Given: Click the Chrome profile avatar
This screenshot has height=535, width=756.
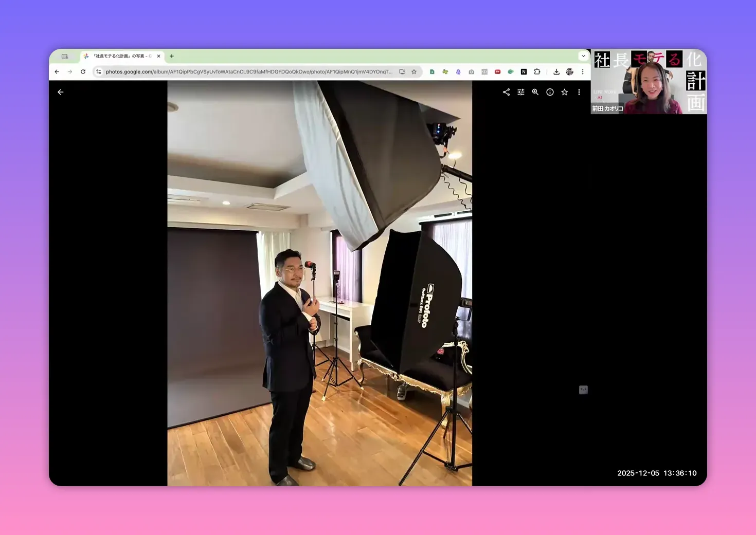Looking at the screenshot, I should click(x=569, y=72).
